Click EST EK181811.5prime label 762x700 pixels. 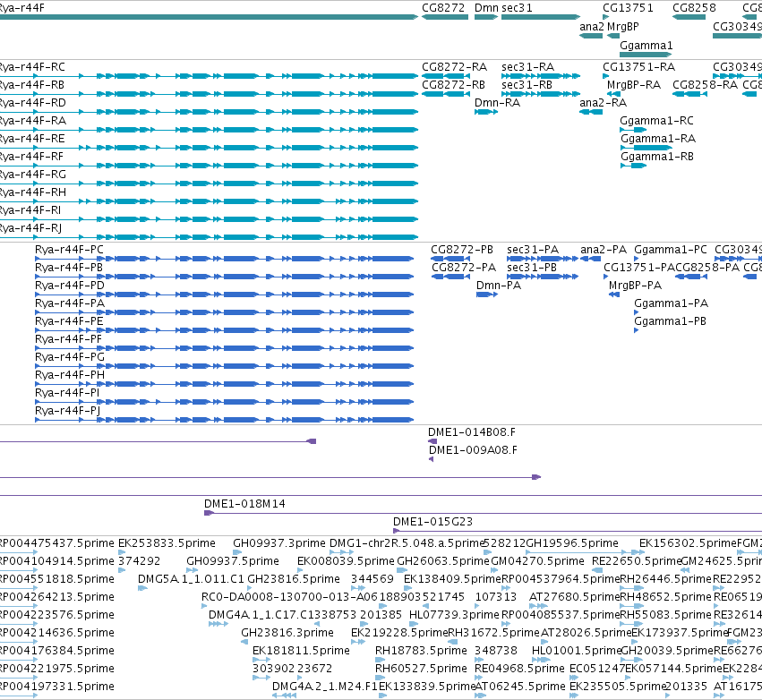pos(301,651)
